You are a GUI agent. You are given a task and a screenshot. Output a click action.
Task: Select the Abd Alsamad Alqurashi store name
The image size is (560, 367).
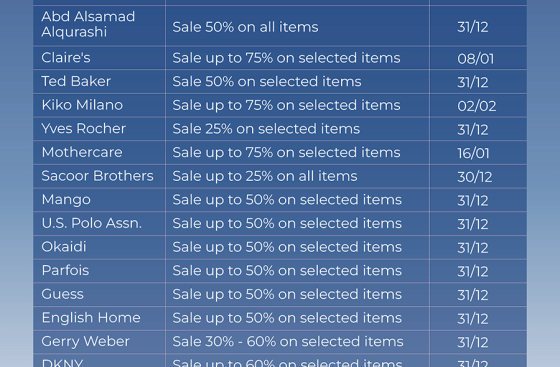coord(88,24)
